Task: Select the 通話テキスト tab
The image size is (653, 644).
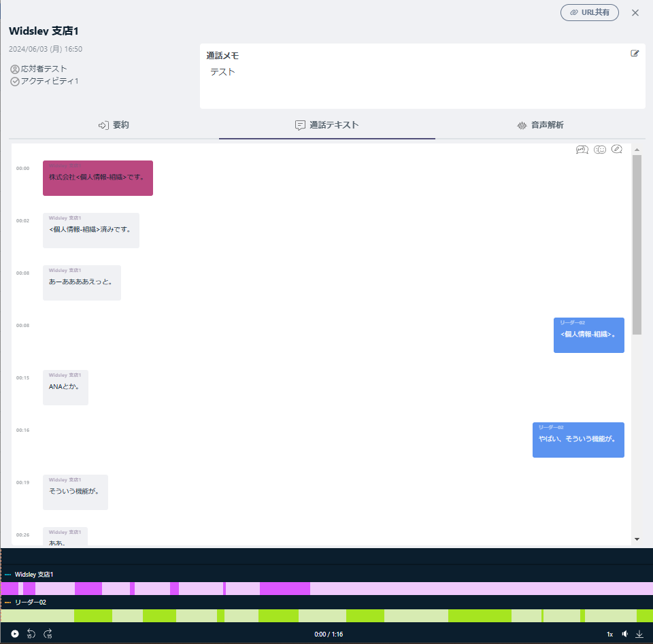Action: (x=326, y=125)
